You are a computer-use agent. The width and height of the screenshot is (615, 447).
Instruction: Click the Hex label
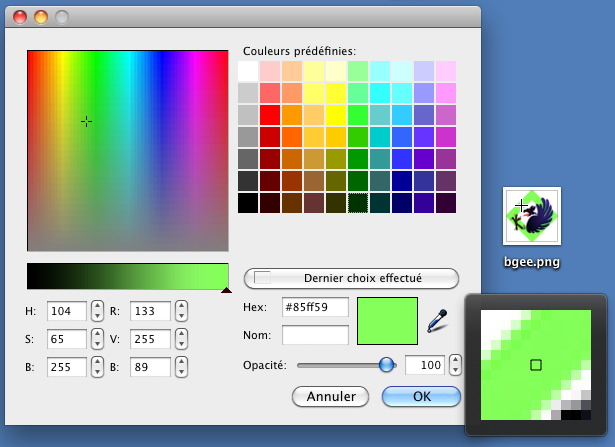click(255, 307)
